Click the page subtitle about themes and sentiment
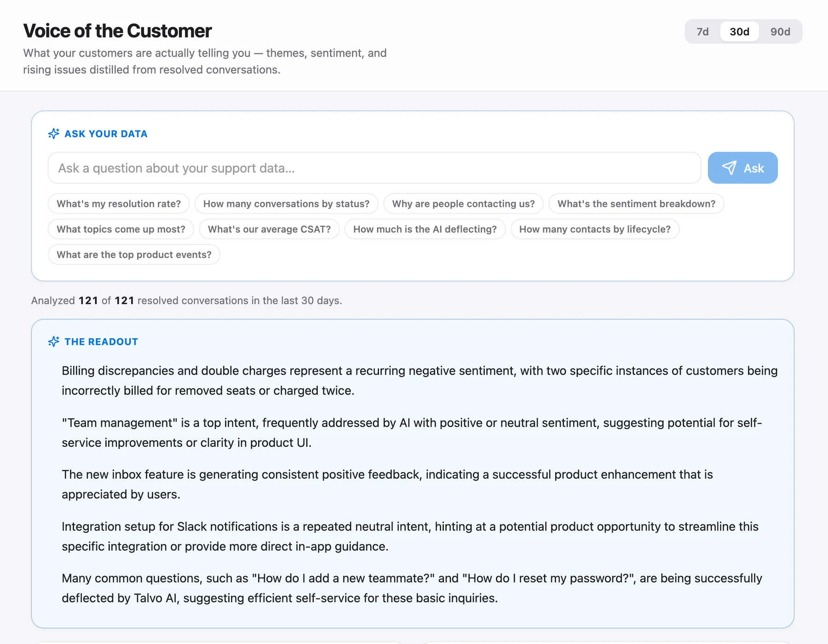Screen dimensions: 828x644 (205, 61)
